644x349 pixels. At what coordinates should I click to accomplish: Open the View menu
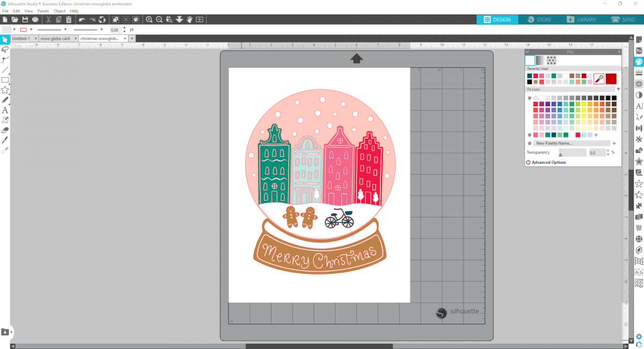click(28, 11)
